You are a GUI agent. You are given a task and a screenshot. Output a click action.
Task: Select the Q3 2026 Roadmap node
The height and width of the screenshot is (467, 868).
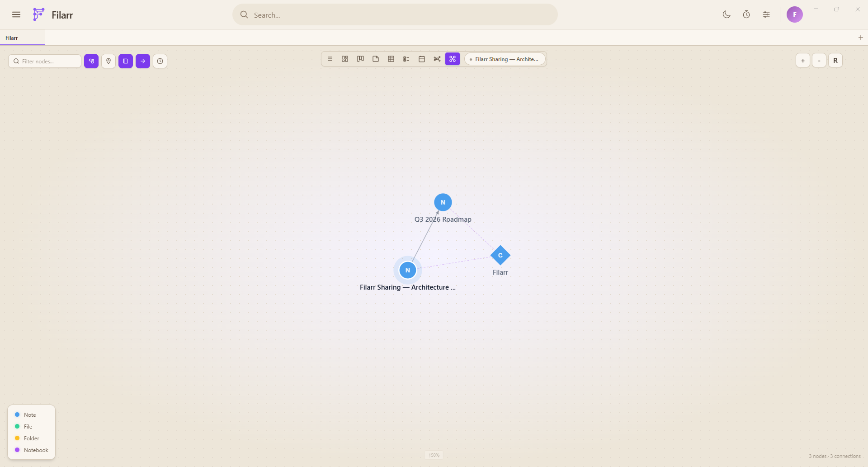click(443, 202)
